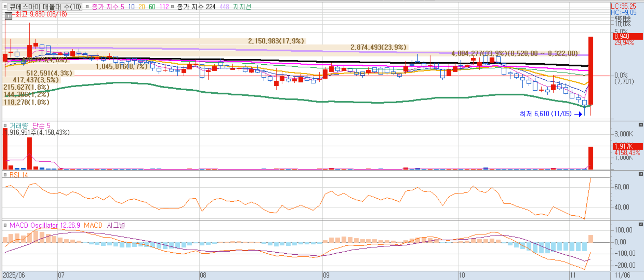Close the RSI 14 panel
Image resolution: width=644 pixels, height=280 pixels.
[641, 174]
